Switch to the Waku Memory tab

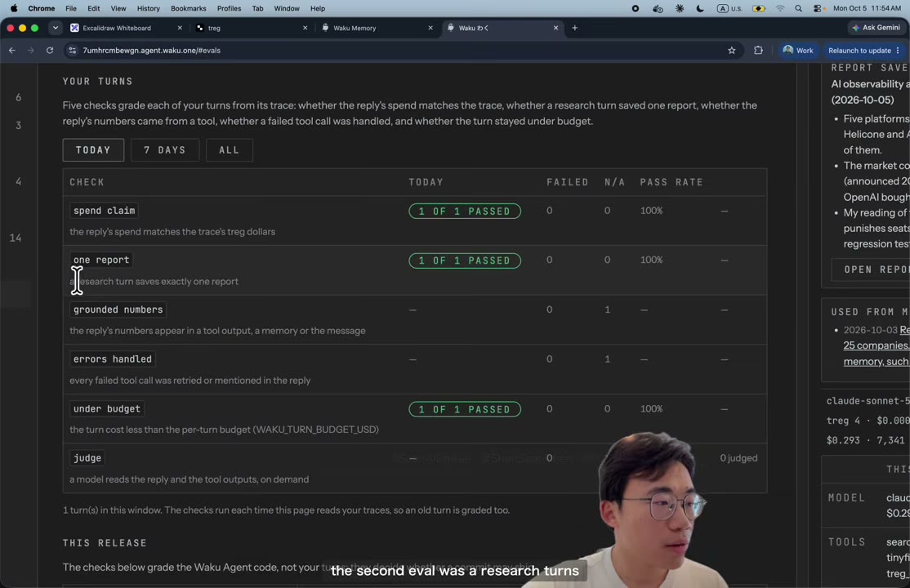point(377,28)
